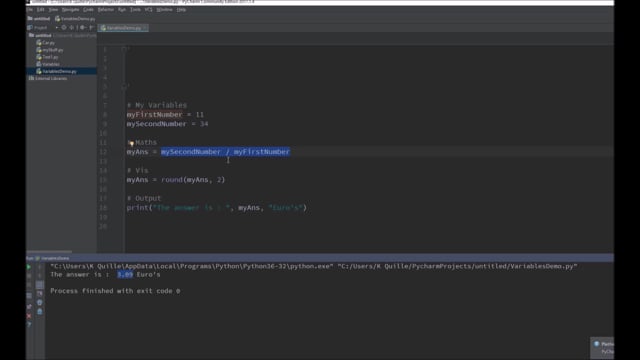
Task: Open the VCS menu
Action: (x=149, y=9)
